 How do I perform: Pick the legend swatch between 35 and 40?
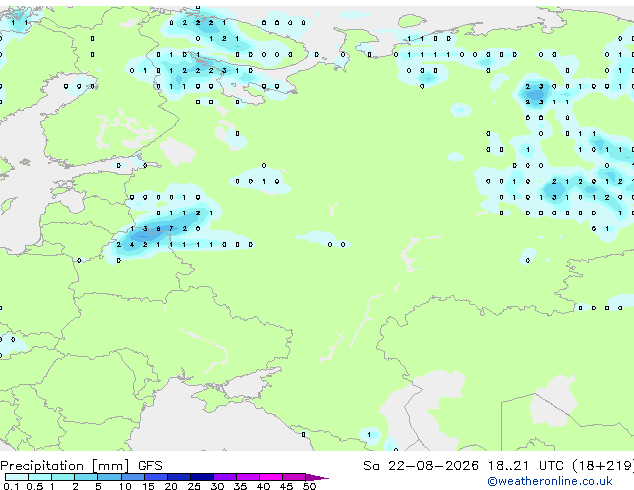point(248,477)
